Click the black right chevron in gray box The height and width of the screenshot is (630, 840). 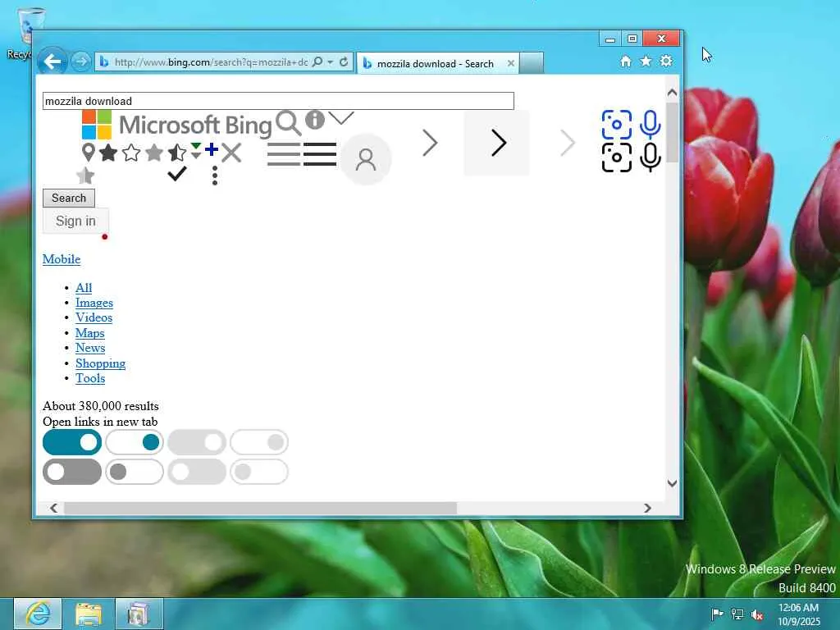496,143
